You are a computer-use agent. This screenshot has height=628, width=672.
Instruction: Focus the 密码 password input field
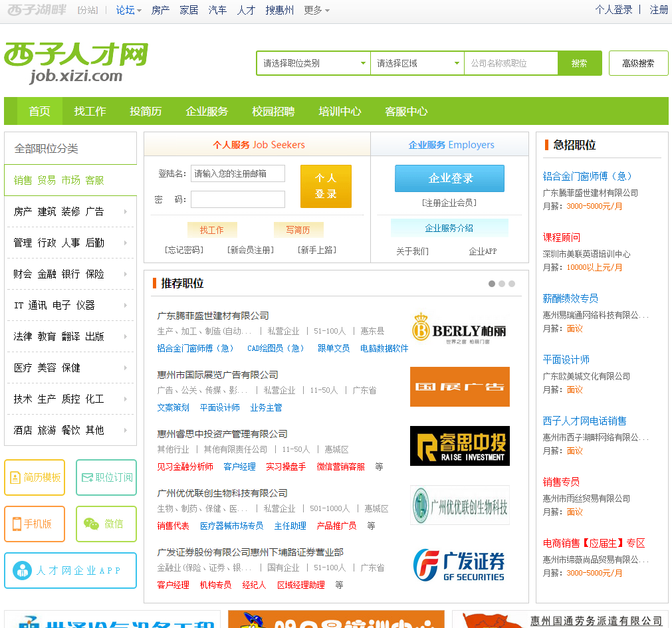pyautogui.click(x=238, y=199)
